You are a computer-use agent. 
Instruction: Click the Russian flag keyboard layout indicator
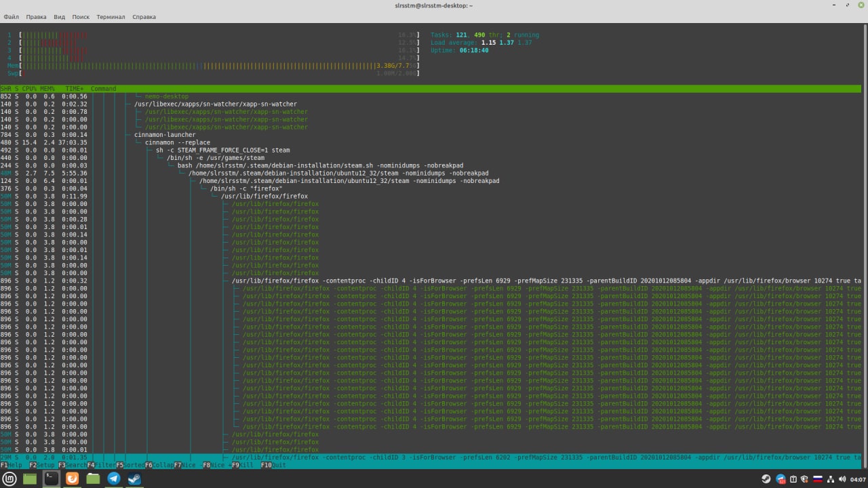click(x=818, y=479)
